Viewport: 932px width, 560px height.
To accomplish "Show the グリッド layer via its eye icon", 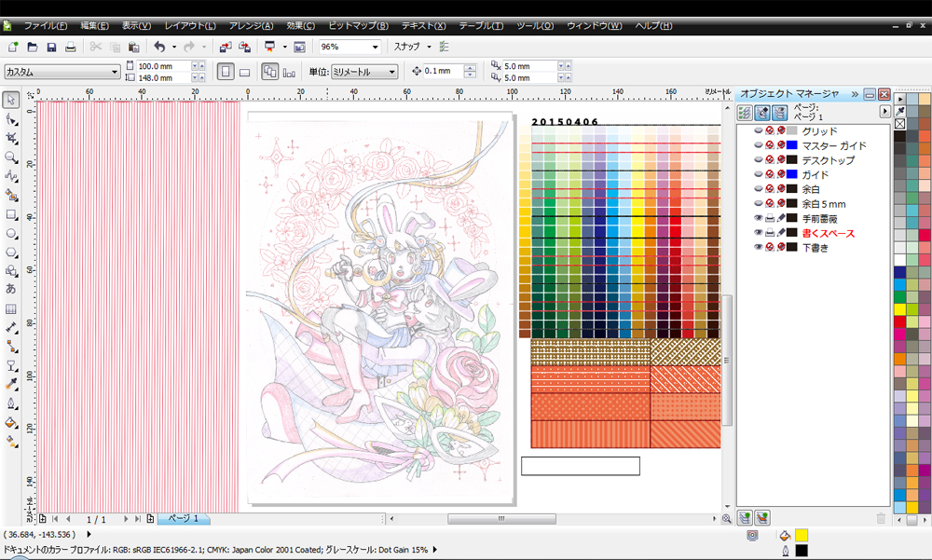I will click(x=758, y=131).
